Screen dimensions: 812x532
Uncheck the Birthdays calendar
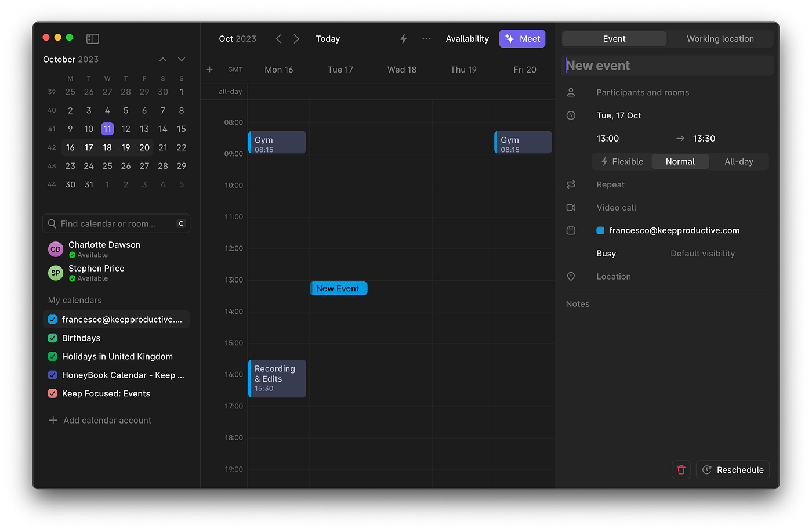point(52,338)
